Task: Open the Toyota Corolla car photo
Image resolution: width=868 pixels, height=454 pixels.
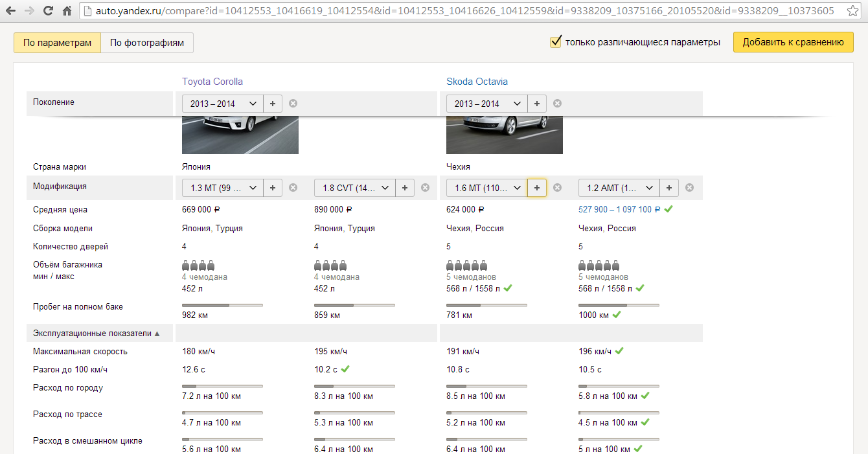Action: (240, 135)
